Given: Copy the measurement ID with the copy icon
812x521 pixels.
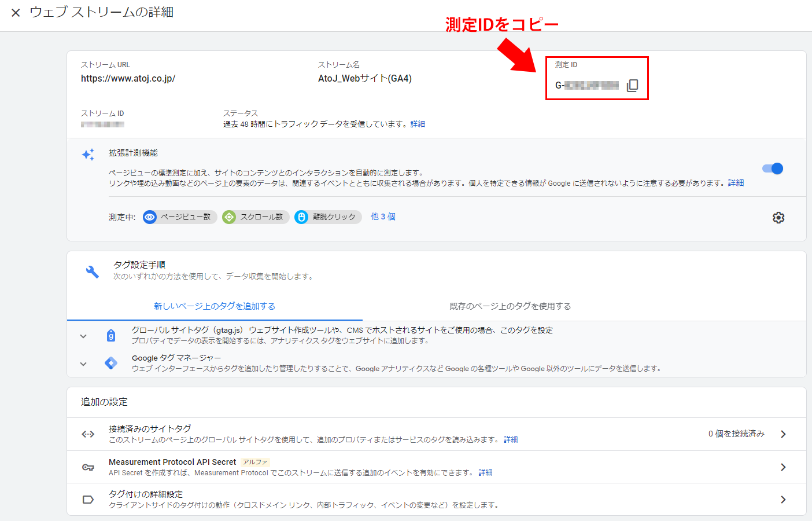Looking at the screenshot, I should coord(633,86).
